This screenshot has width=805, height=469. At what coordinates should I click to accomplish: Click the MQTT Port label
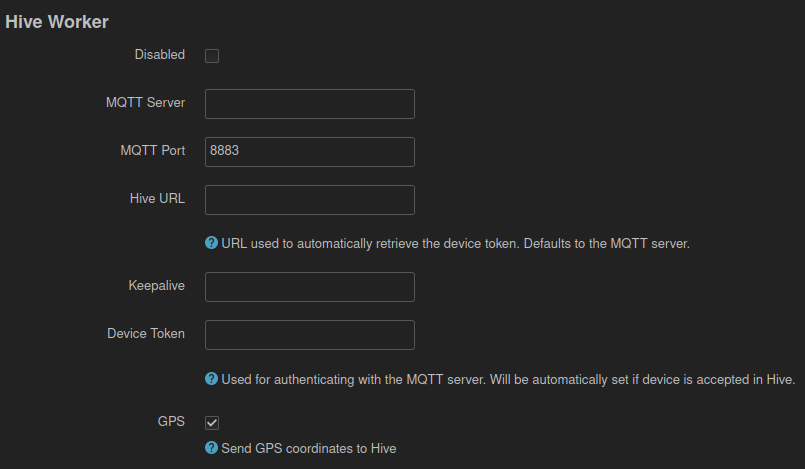coord(152,150)
